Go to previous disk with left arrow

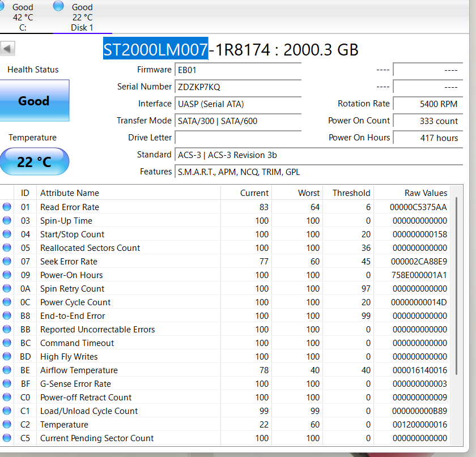click(x=7, y=49)
